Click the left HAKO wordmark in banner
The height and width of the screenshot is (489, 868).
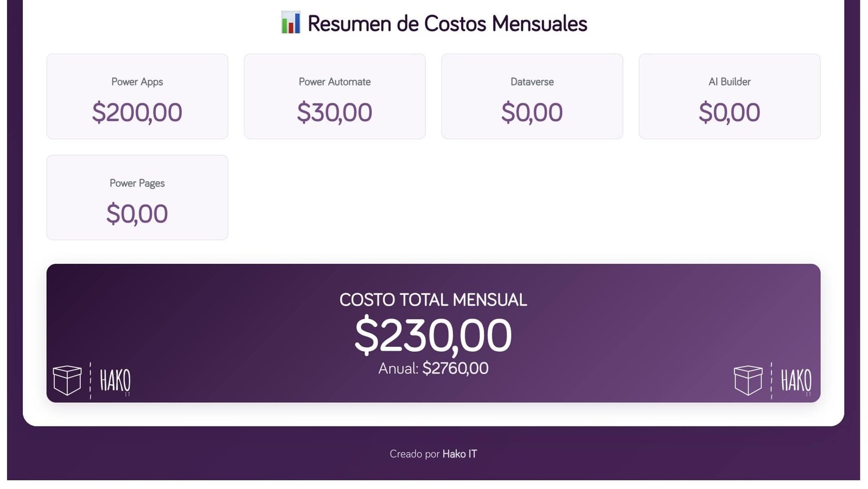point(115,380)
